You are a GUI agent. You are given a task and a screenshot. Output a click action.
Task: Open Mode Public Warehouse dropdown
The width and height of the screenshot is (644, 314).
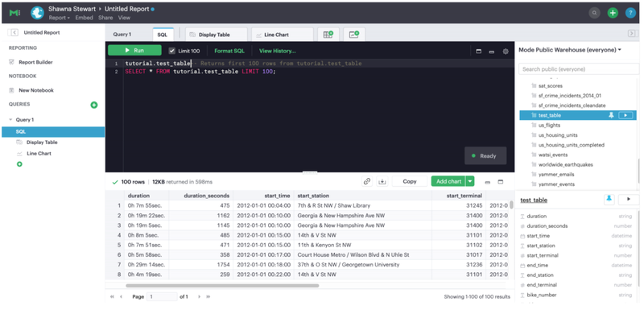[570, 50]
